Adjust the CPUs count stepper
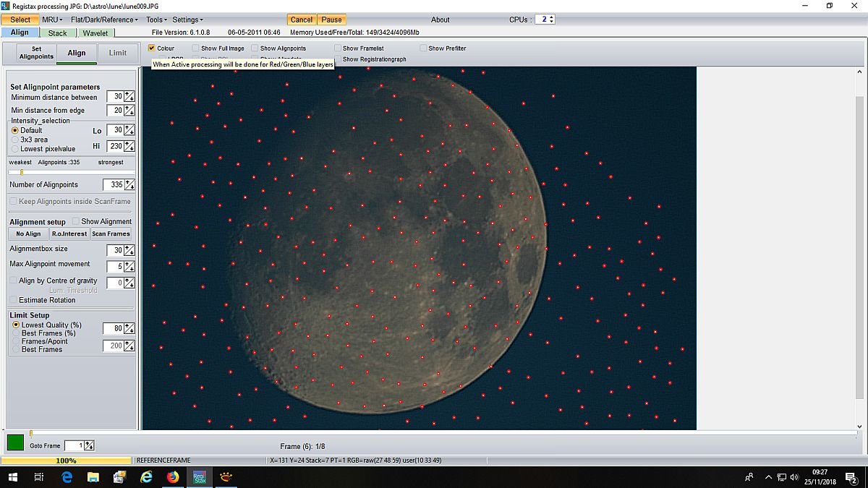The width and height of the screenshot is (868, 488). [x=552, y=20]
